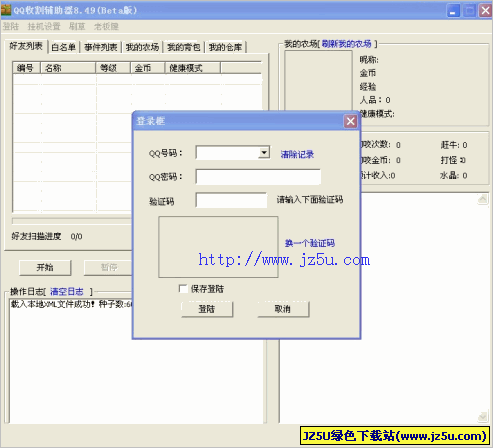Click the right panel scrollbar up arrow
Image resolution: width=493 pixels, height=448 pixels.
[482, 199]
